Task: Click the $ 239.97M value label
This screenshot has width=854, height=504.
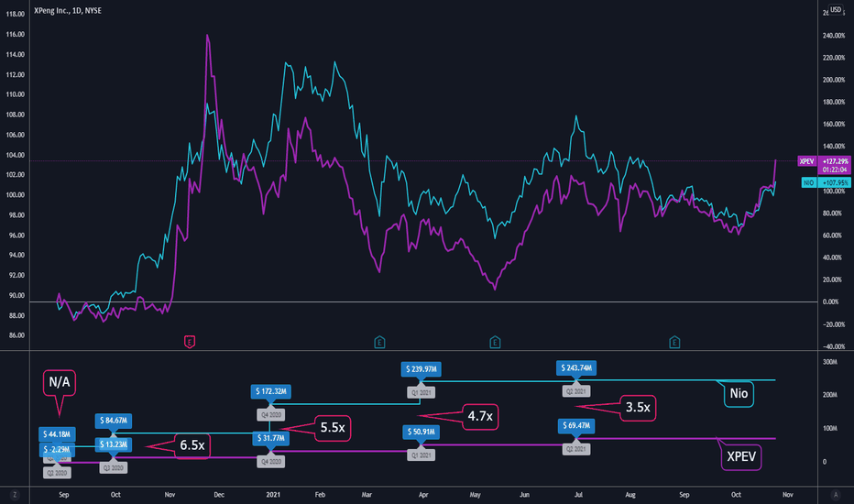Action: point(421,369)
